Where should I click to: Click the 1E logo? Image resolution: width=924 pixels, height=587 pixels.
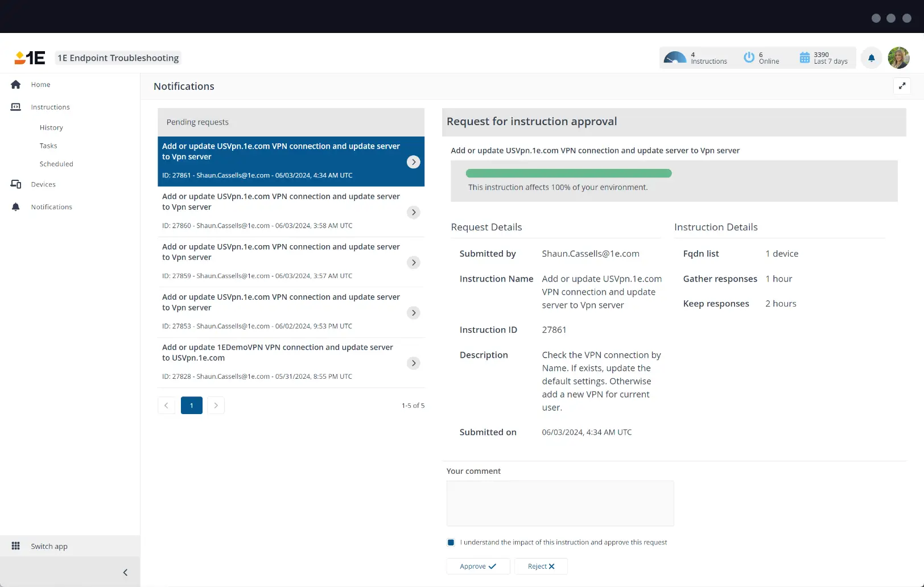tap(29, 57)
